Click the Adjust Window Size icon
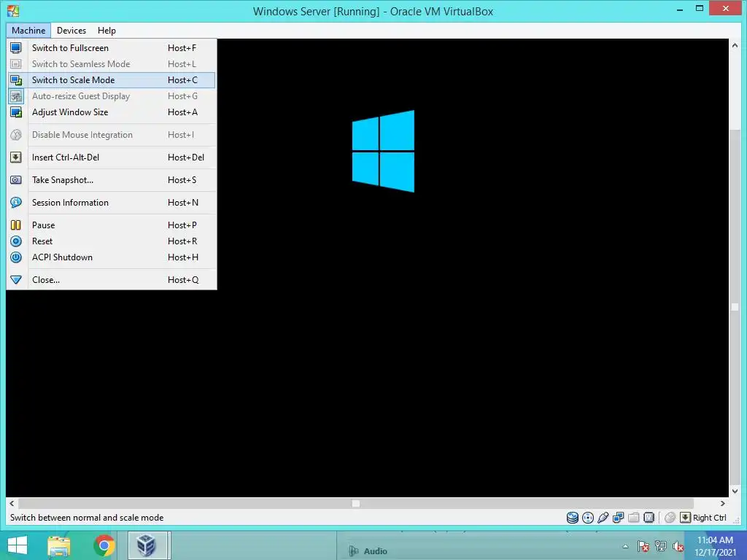 pyautogui.click(x=16, y=112)
